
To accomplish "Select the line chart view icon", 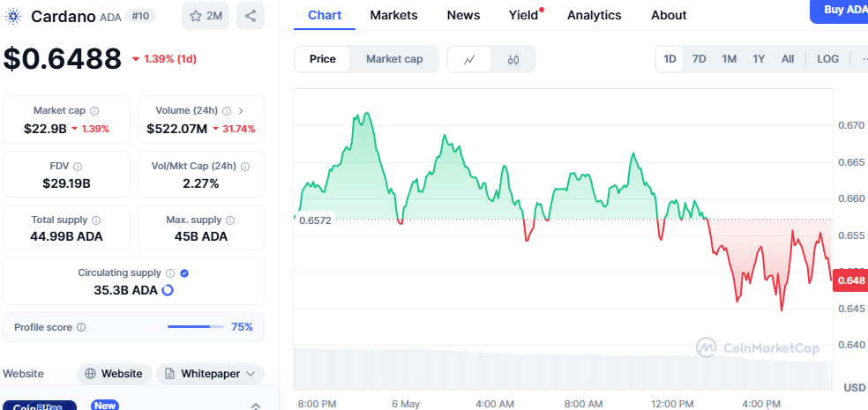I will [x=470, y=59].
